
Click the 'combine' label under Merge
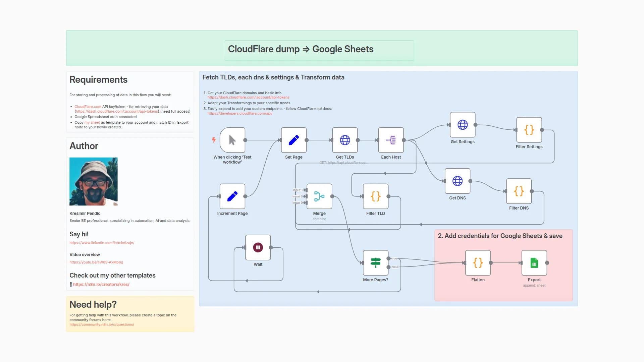pos(319,219)
